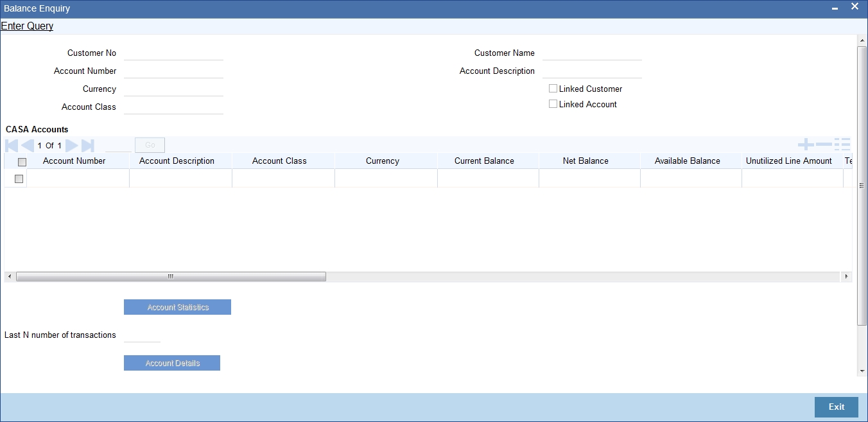Click the page number field beside Go

pyautogui.click(x=118, y=146)
